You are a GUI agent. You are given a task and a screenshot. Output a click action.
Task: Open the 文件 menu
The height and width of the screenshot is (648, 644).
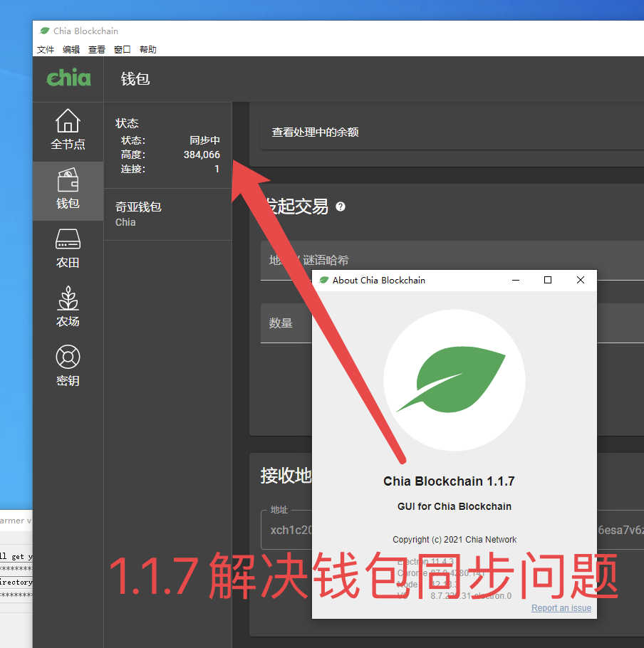click(x=46, y=50)
